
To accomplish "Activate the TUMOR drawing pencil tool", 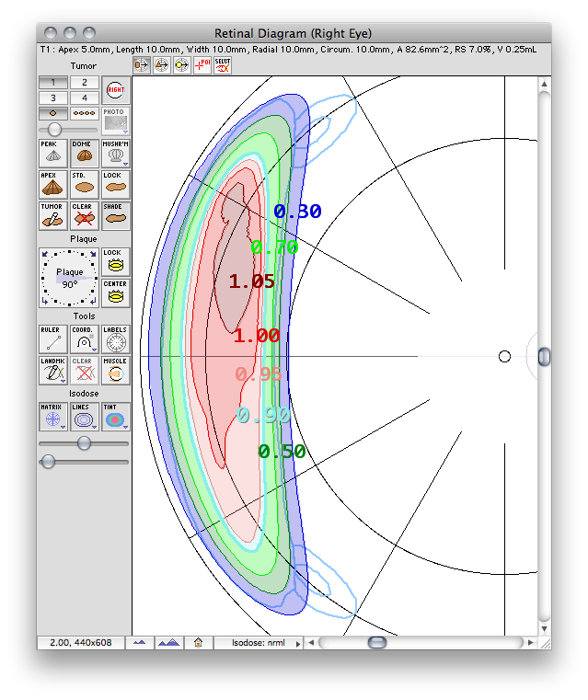I will click(53, 215).
